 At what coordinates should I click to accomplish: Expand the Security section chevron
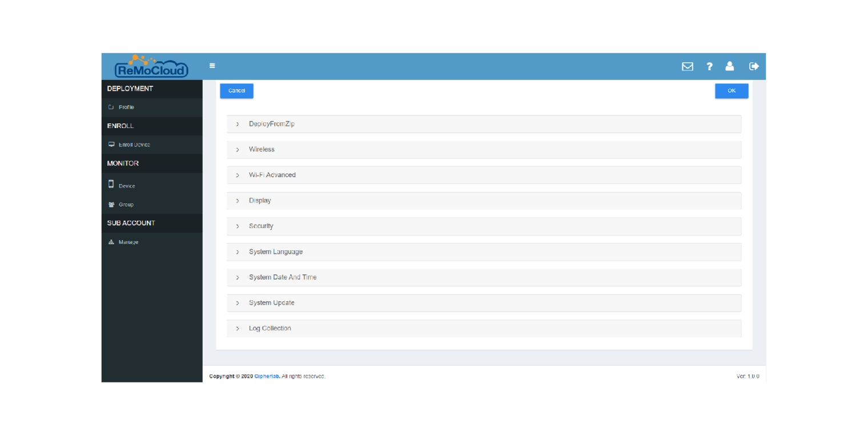coord(238,226)
